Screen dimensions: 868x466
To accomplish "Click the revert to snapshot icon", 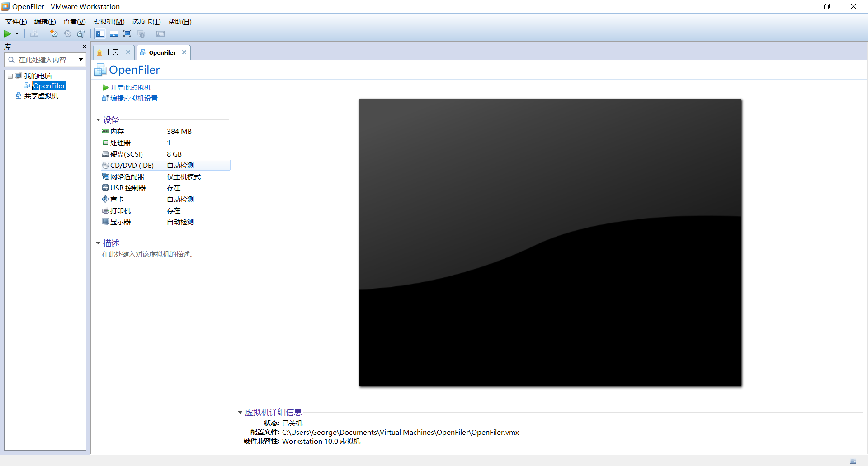I will (67, 33).
